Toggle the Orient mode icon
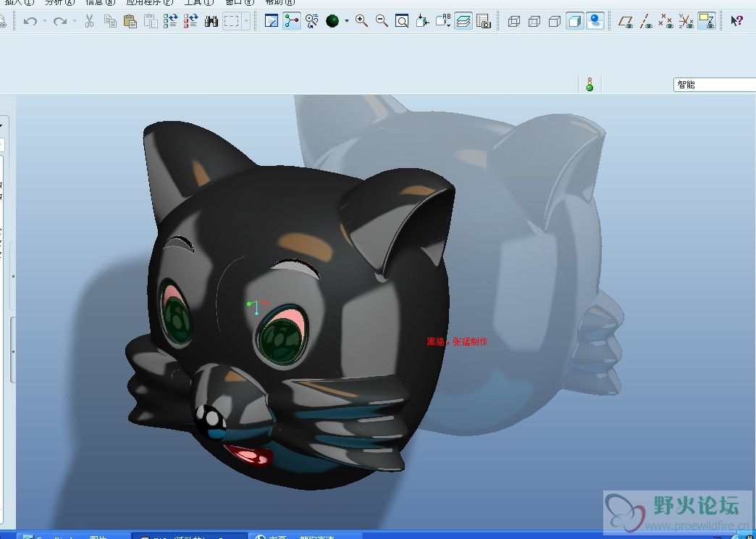 coord(312,21)
